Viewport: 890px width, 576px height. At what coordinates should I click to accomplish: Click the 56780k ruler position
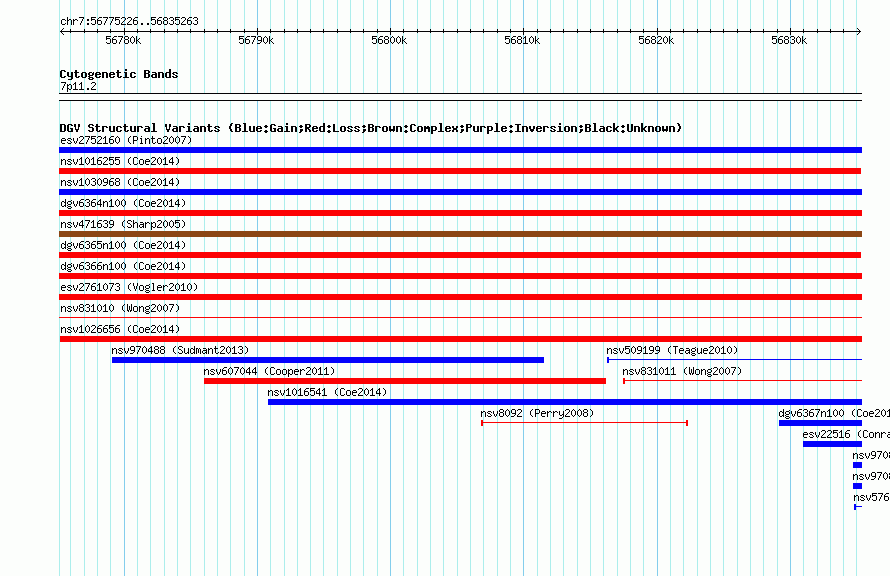(x=123, y=40)
